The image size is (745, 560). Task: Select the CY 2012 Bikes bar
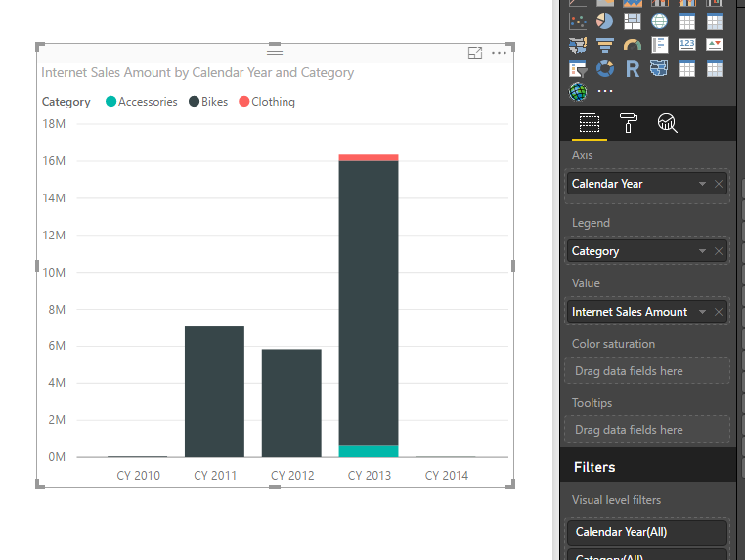point(291,404)
